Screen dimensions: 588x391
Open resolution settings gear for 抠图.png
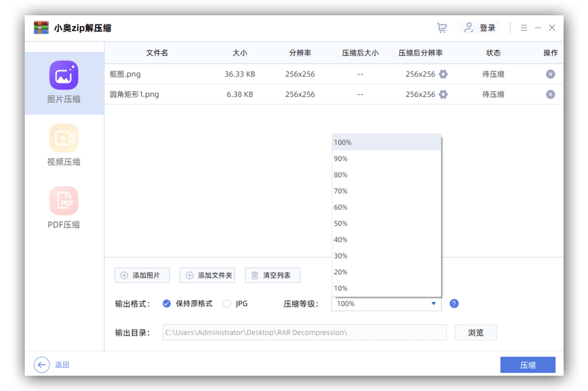(443, 74)
